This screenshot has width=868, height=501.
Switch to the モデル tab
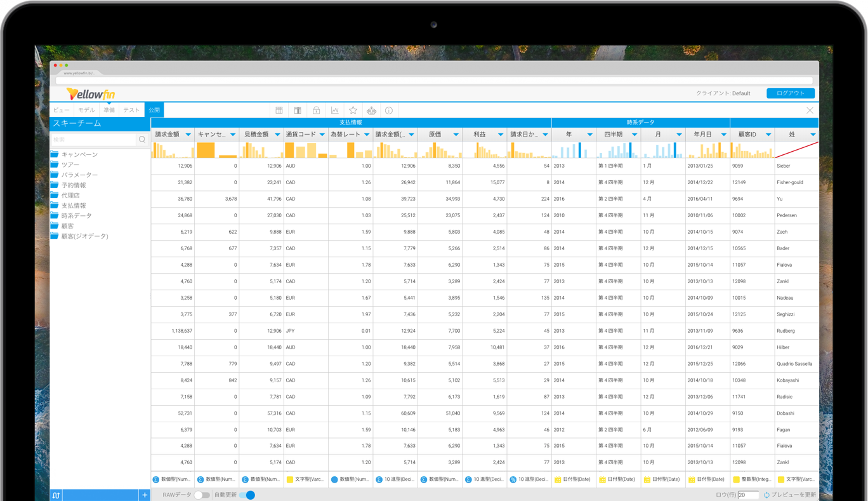[86, 109]
